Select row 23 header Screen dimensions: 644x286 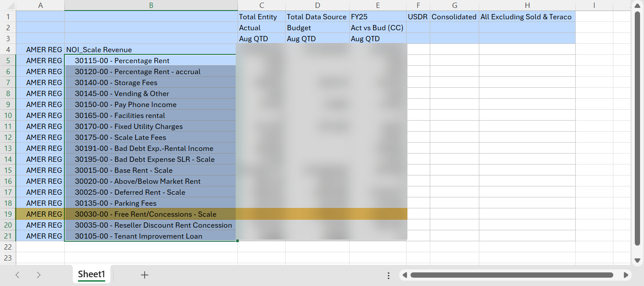[8, 258]
